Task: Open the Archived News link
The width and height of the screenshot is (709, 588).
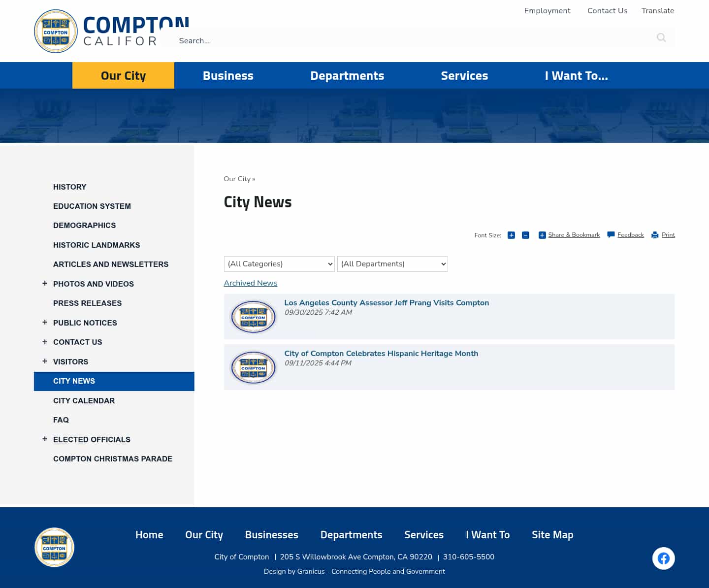Action: pos(250,283)
